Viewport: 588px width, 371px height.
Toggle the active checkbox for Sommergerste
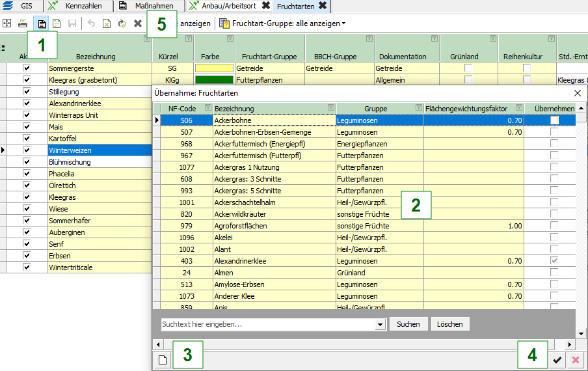27,68
